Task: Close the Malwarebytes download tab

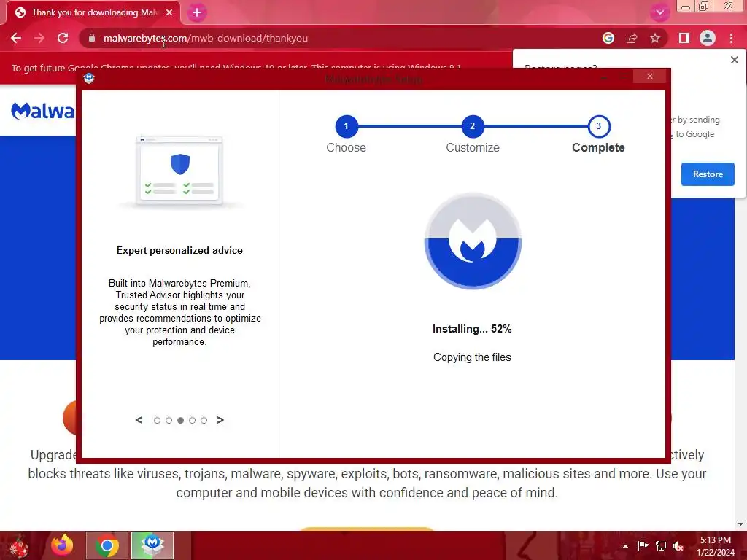Action: coord(169,12)
